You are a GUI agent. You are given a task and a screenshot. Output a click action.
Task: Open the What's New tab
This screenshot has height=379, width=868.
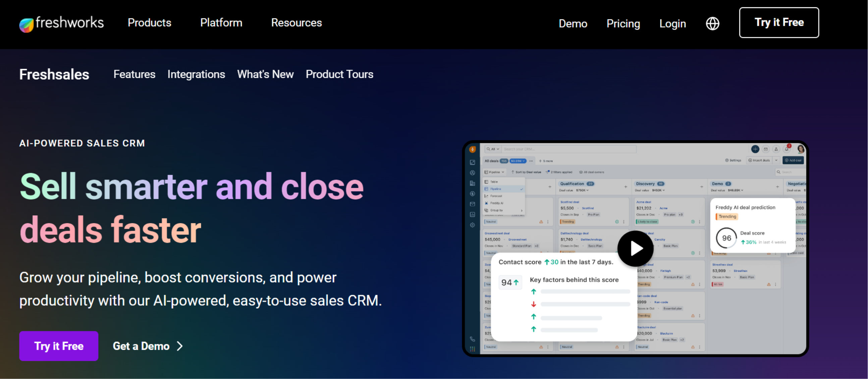point(265,74)
